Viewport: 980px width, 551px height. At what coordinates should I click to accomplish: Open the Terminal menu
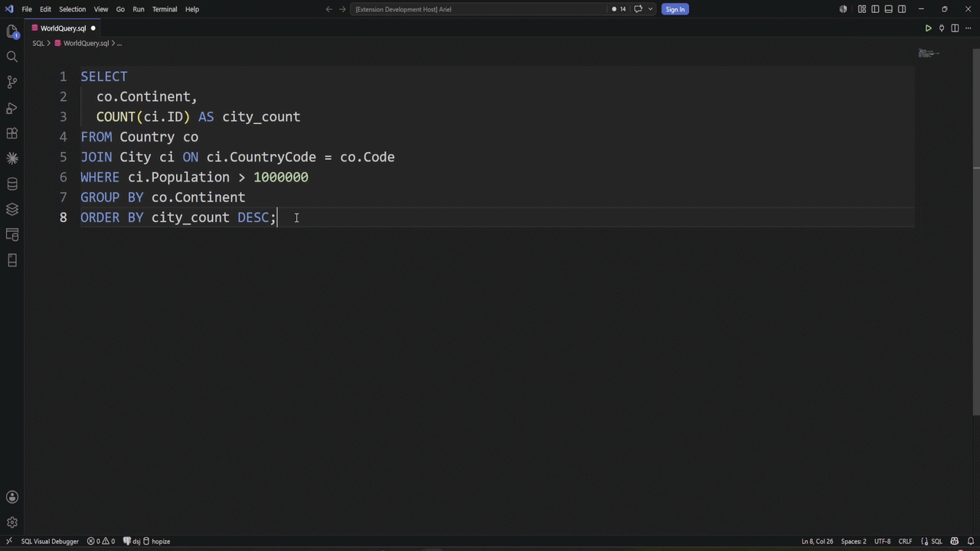point(165,9)
